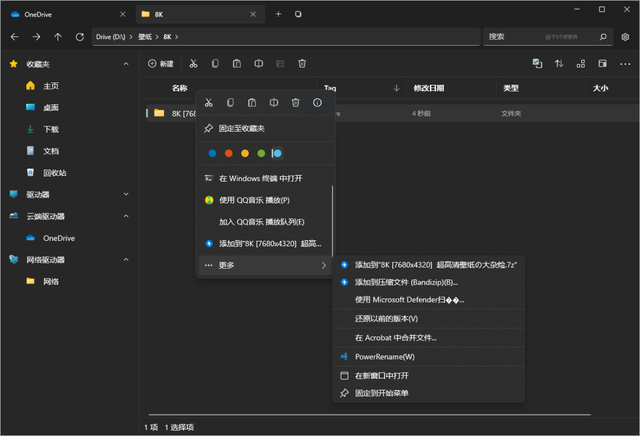
Task: Collapse the 云端驱动器 cloud drives section
Action: tap(125, 216)
